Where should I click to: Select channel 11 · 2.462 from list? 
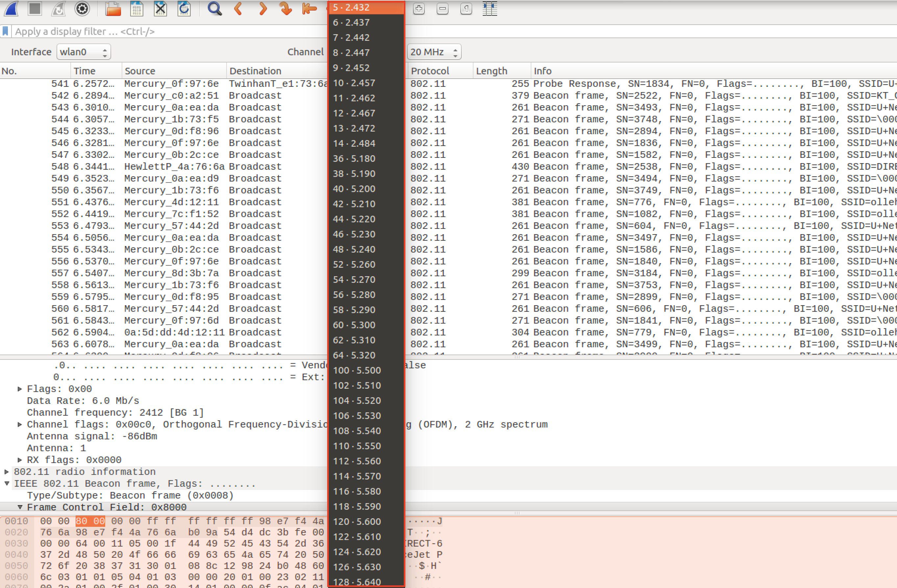(354, 98)
